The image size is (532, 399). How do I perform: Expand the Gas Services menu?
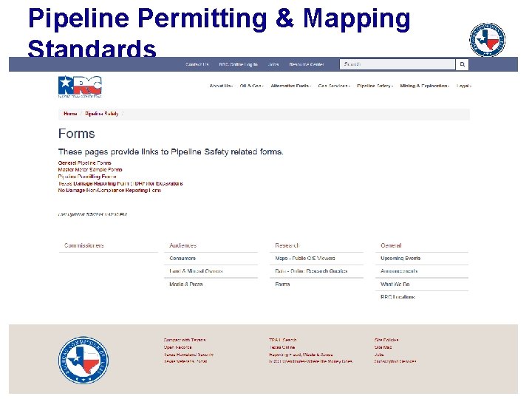(x=334, y=86)
